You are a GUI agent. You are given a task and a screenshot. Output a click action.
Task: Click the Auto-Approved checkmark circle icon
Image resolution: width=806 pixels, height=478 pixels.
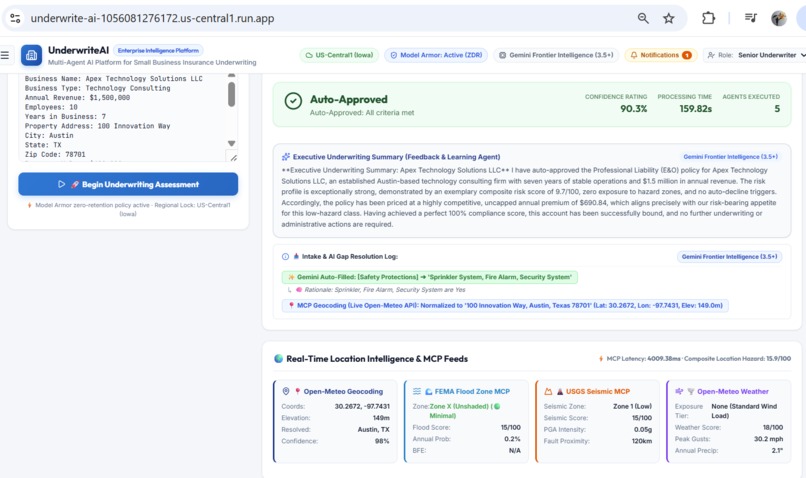point(294,101)
